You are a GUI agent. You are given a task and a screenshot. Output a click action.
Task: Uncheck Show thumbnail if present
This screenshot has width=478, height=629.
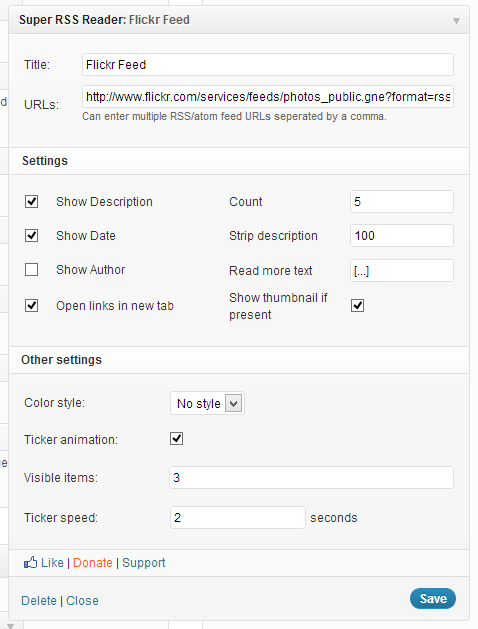click(357, 306)
